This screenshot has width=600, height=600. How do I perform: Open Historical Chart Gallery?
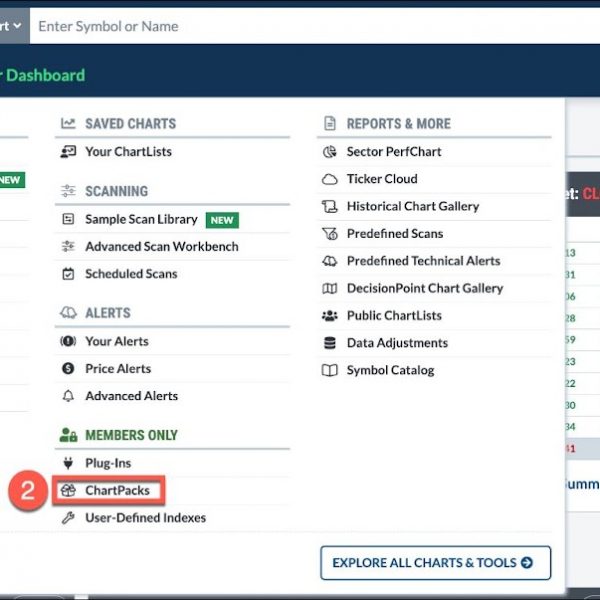click(x=413, y=206)
